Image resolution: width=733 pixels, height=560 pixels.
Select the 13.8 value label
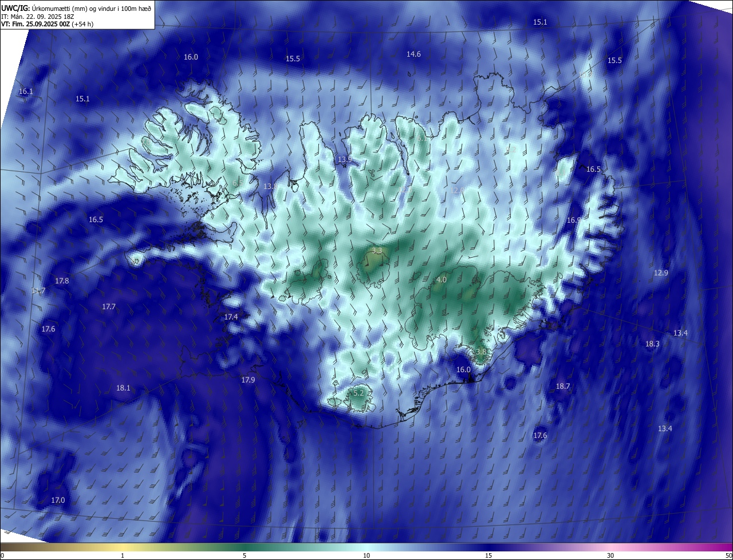point(270,187)
